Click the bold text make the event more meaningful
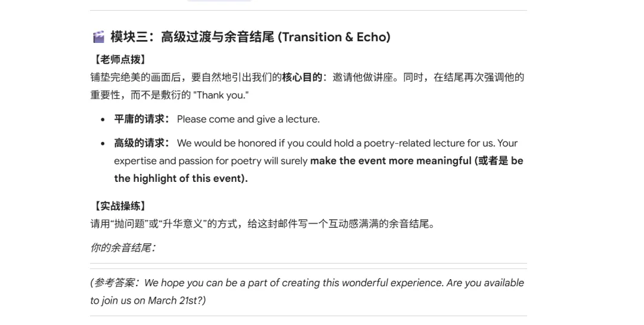This screenshot has width=644, height=325. (x=391, y=160)
